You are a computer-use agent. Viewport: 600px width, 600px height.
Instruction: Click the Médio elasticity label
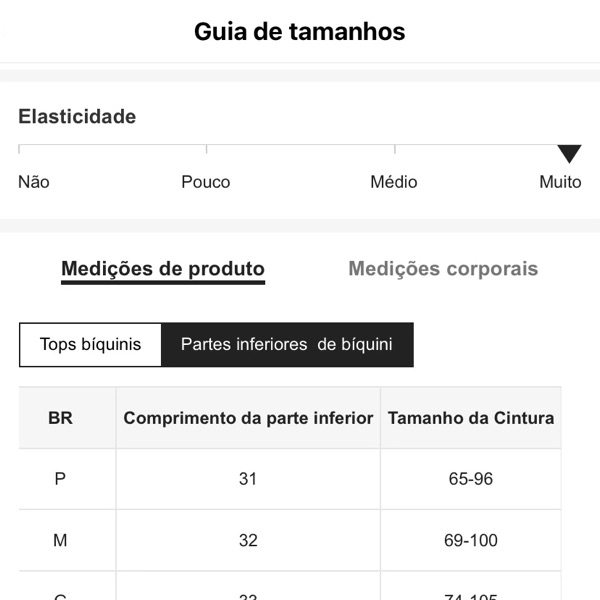tap(394, 182)
